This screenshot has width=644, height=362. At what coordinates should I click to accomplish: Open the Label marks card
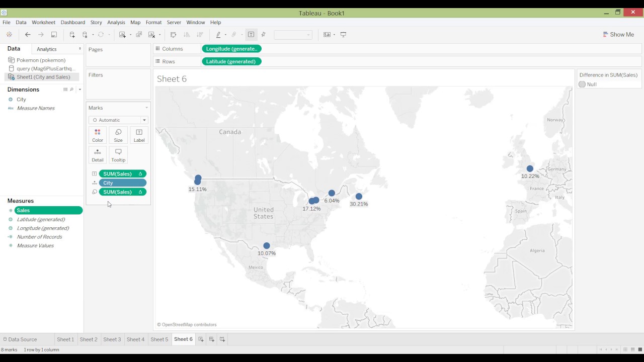coord(139,135)
